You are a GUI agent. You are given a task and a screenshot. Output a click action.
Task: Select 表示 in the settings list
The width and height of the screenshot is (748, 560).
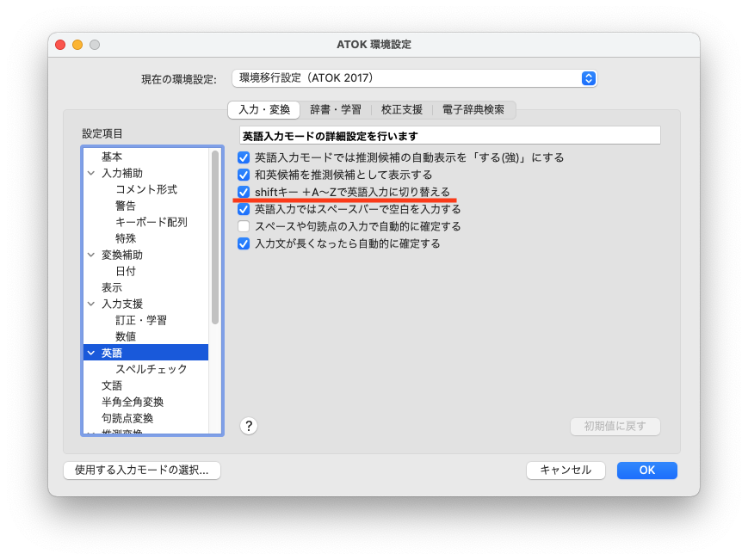[146, 287]
